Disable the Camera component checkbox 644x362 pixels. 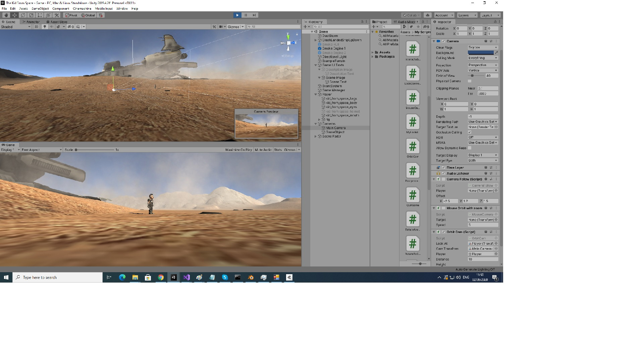click(x=443, y=41)
